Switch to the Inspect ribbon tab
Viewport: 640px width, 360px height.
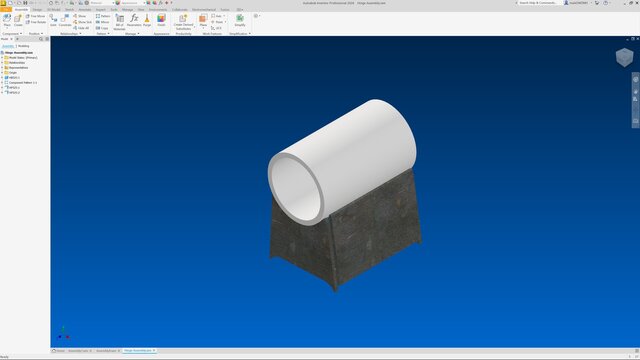[x=100, y=9]
